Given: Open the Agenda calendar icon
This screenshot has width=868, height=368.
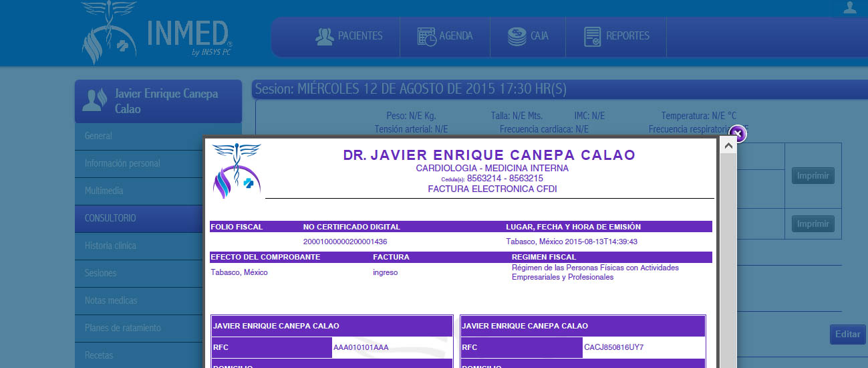Looking at the screenshot, I should 427,36.
